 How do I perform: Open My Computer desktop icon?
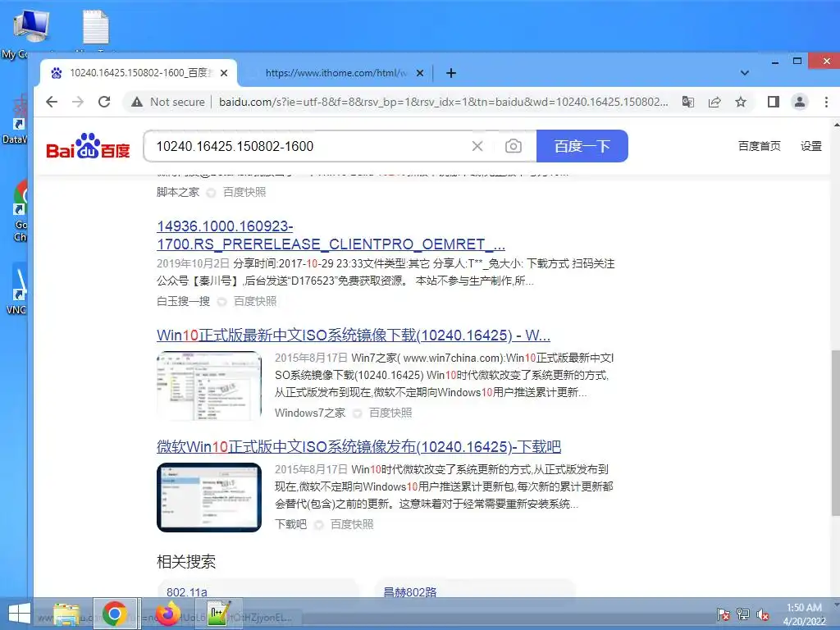coord(30,32)
